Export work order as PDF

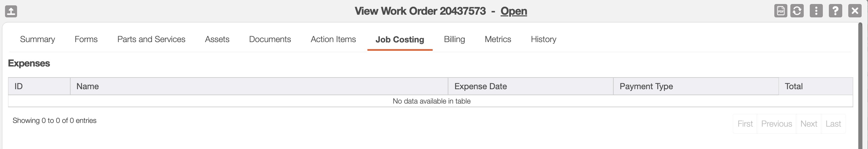pyautogui.click(x=780, y=11)
